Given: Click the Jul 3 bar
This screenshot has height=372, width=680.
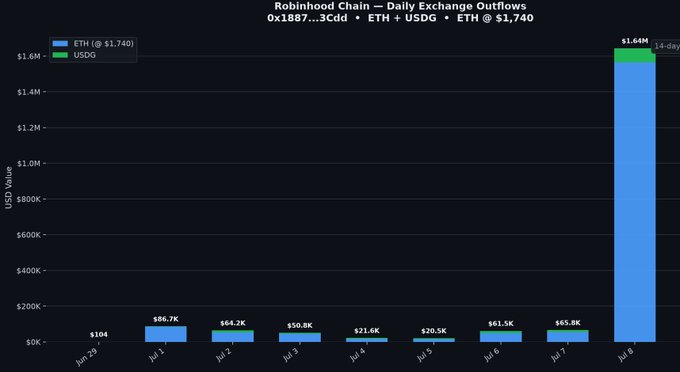Looking at the screenshot, I should [300, 337].
